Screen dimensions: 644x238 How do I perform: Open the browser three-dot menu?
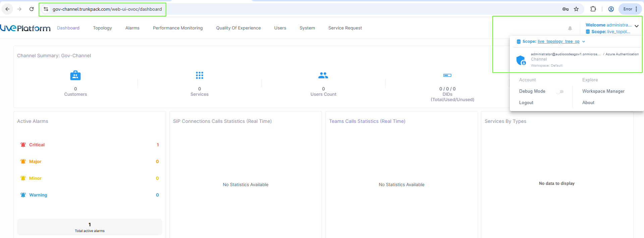(x=636, y=9)
